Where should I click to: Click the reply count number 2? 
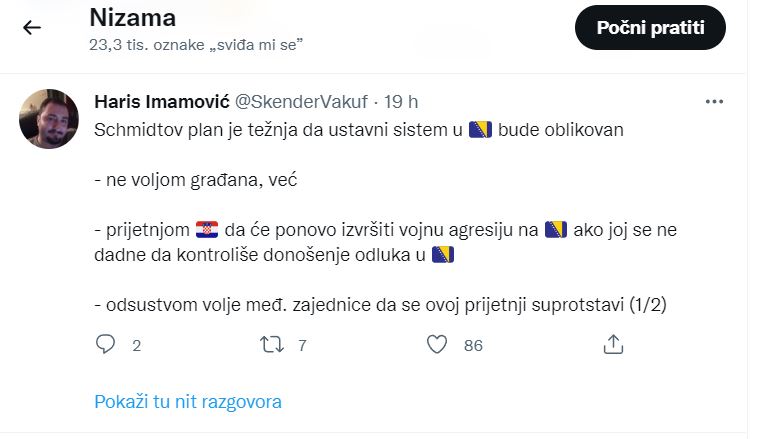136,346
